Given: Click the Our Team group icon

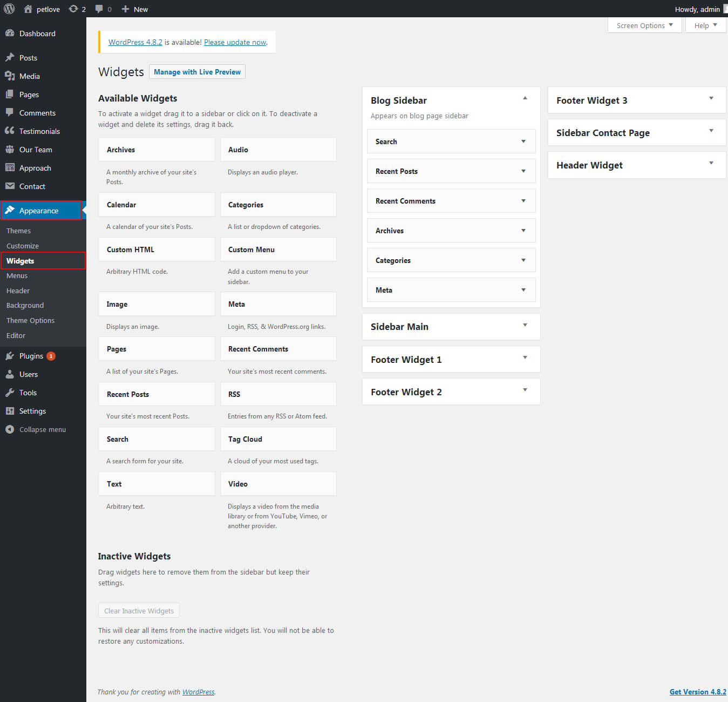Looking at the screenshot, I should tap(10, 149).
